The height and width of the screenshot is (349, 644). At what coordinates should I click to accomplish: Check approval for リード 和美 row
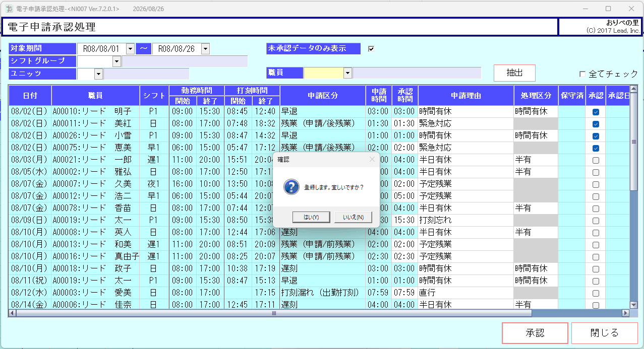point(596,245)
